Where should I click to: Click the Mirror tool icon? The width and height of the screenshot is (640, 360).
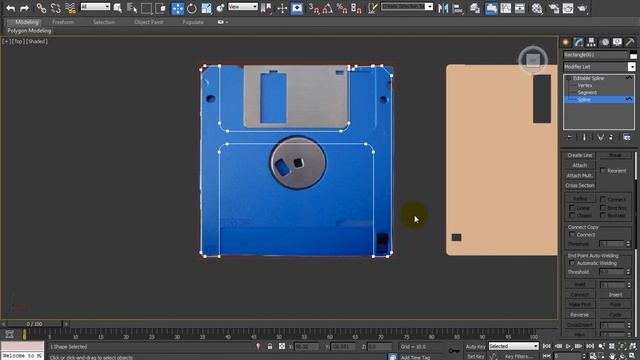(x=443, y=8)
